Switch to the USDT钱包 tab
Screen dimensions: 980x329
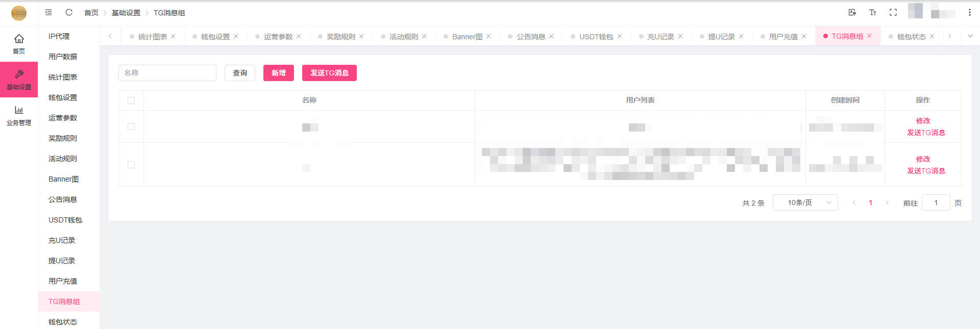pyautogui.click(x=596, y=37)
